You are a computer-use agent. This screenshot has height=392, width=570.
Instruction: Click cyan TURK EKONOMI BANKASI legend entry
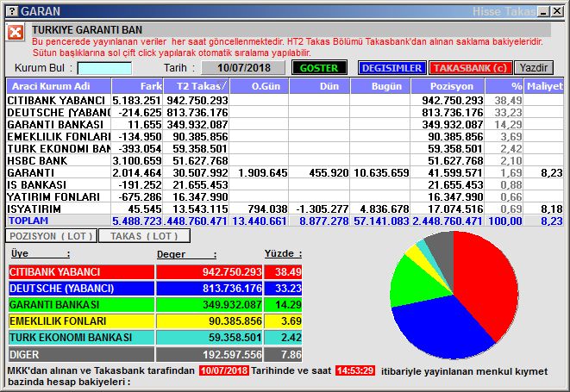[x=81, y=337]
